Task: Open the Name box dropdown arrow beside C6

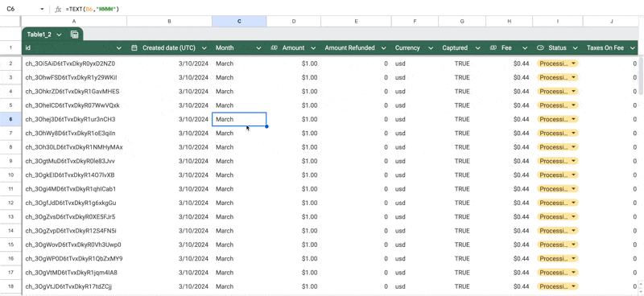Action: click(x=42, y=9)
